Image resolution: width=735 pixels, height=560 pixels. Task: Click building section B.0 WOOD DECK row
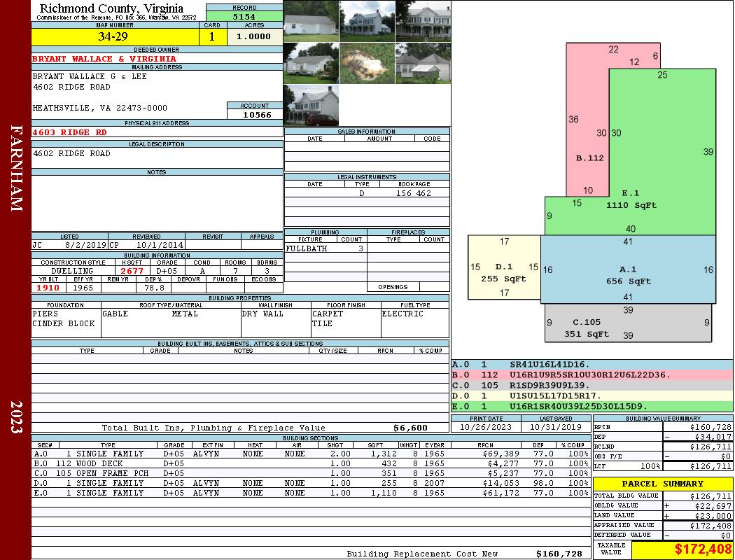point(311,463)
